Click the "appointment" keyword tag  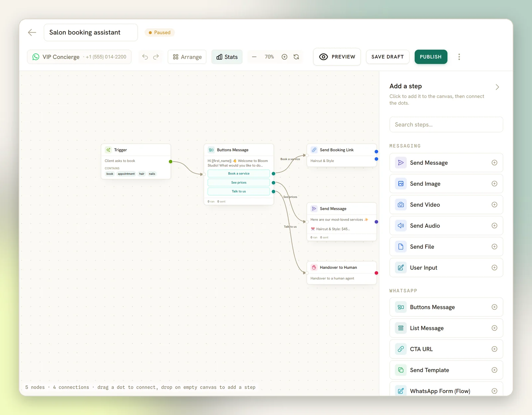(x=126, y=174)
